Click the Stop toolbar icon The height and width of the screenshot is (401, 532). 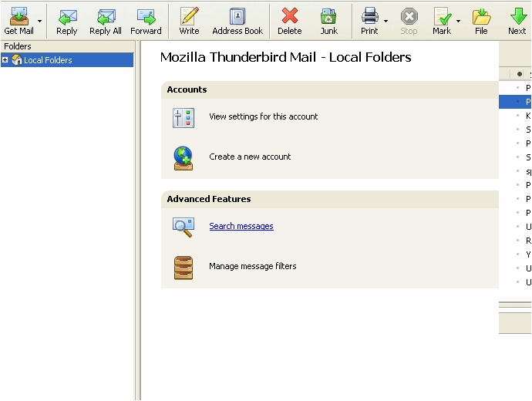click(409, 16)
